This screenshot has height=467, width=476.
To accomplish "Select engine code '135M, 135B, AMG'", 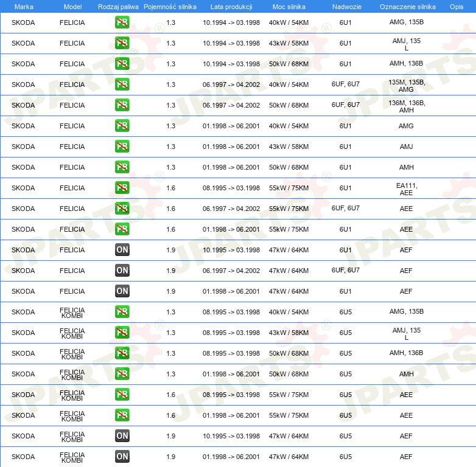I will [407, 86].
